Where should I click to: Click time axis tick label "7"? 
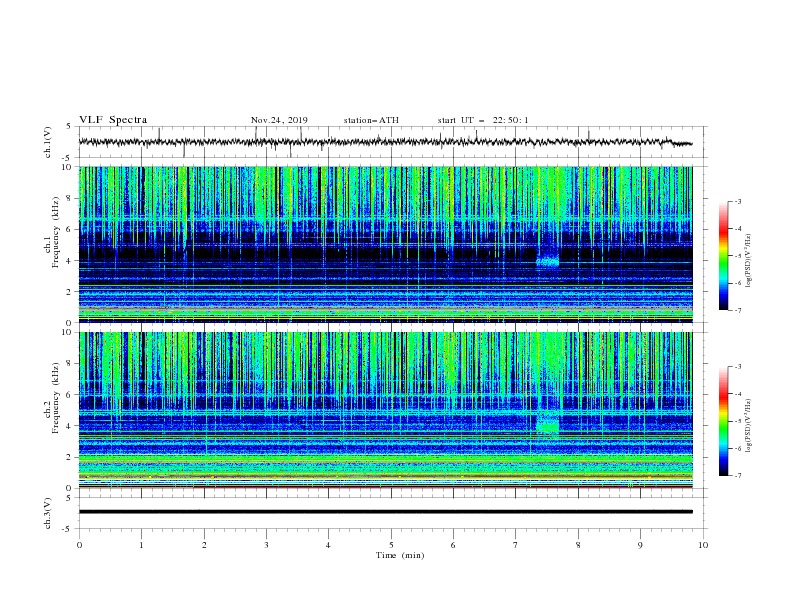515,545
